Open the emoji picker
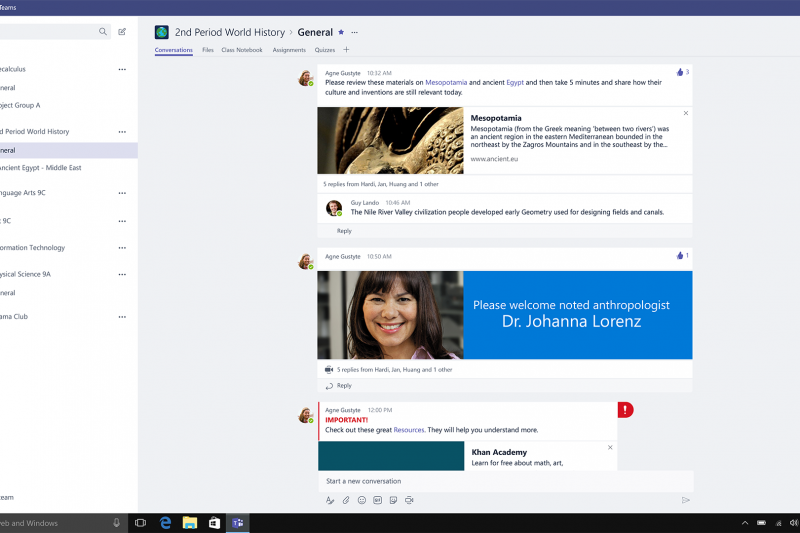This screenshot has width=800, height=533. tap(362, 500)
